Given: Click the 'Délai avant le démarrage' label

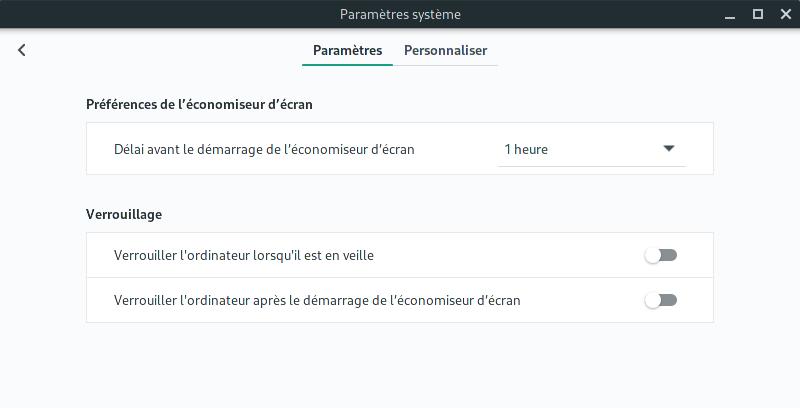Looking at the screenshot, I should tap(264, 149).
